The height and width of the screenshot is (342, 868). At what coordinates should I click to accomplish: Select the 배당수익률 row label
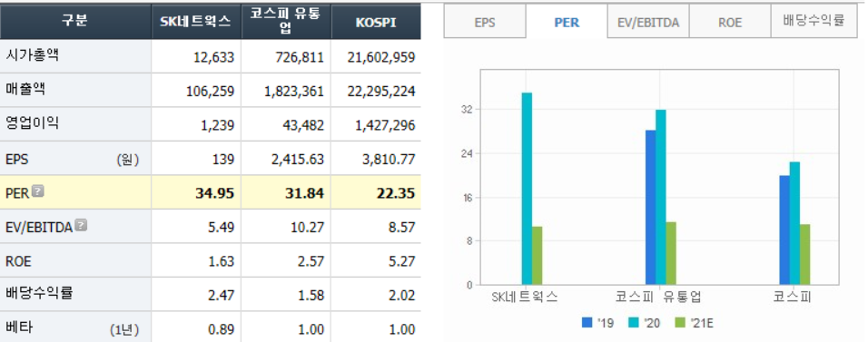coord(38,293)
